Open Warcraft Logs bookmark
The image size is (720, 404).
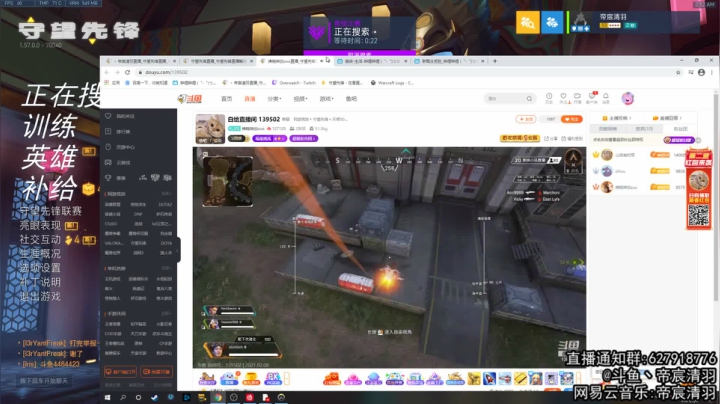(392, 83)
